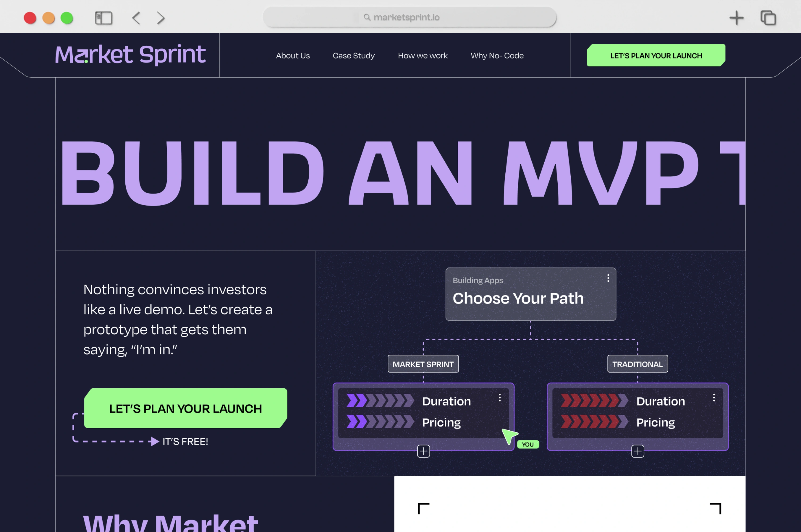Expand plus box under Traditional card
The height and width of the screenshot is (532, 801).
click(637, 451)
